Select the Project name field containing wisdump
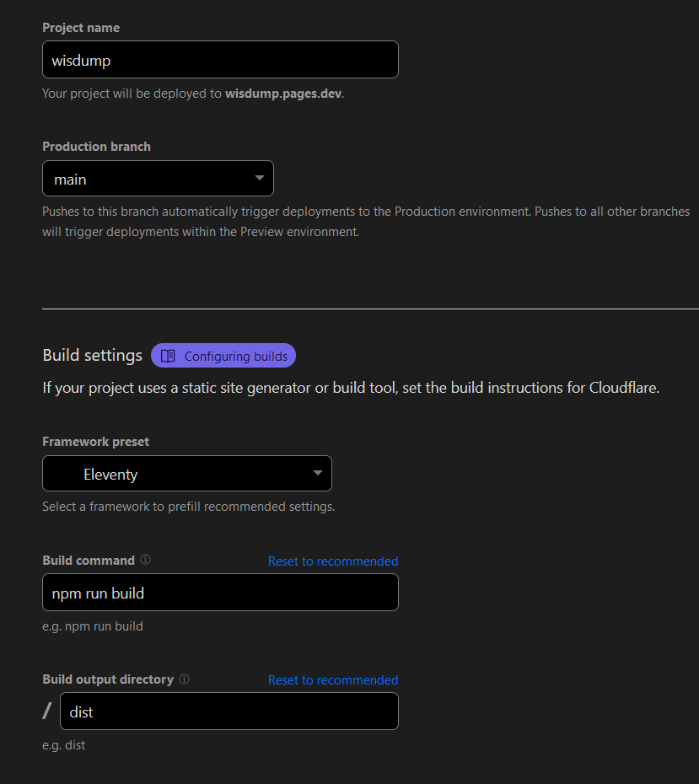 (220, 59)
